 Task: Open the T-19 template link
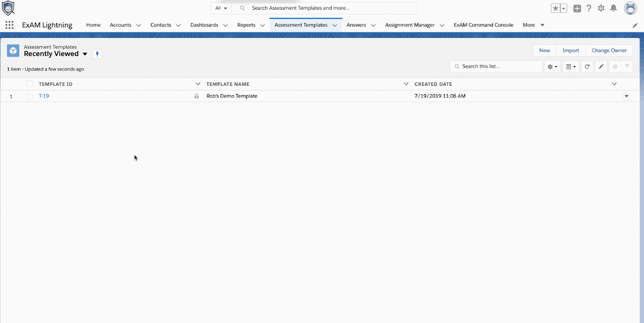click(44, 96)
